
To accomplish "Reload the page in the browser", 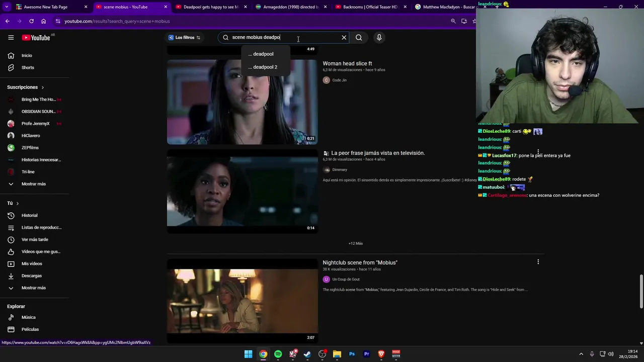I will point(31,21).
